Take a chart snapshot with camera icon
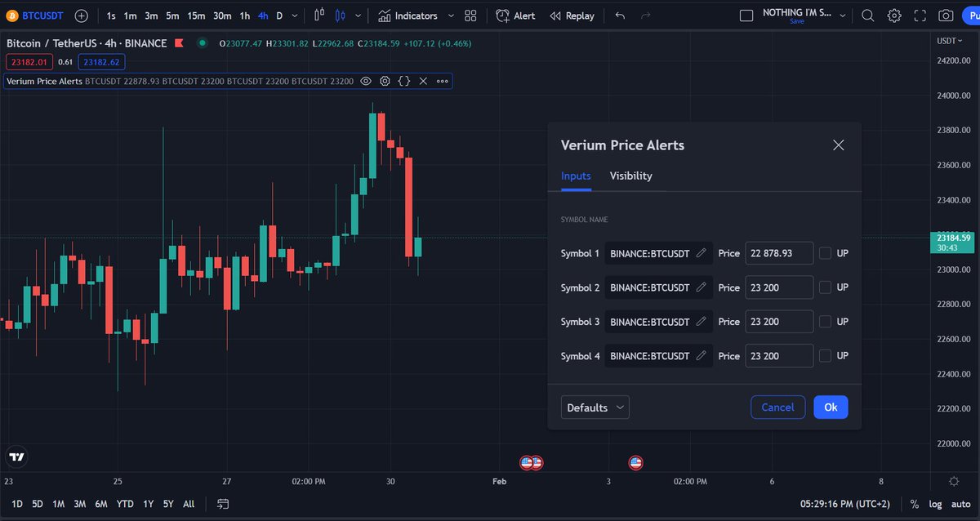This screenshot has height=521, width=980. coord(946,16)
